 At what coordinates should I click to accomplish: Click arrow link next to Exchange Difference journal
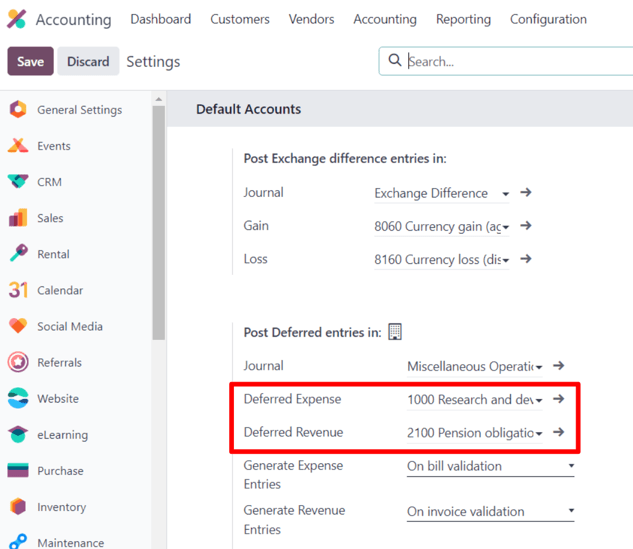click(x=526, y=193)
